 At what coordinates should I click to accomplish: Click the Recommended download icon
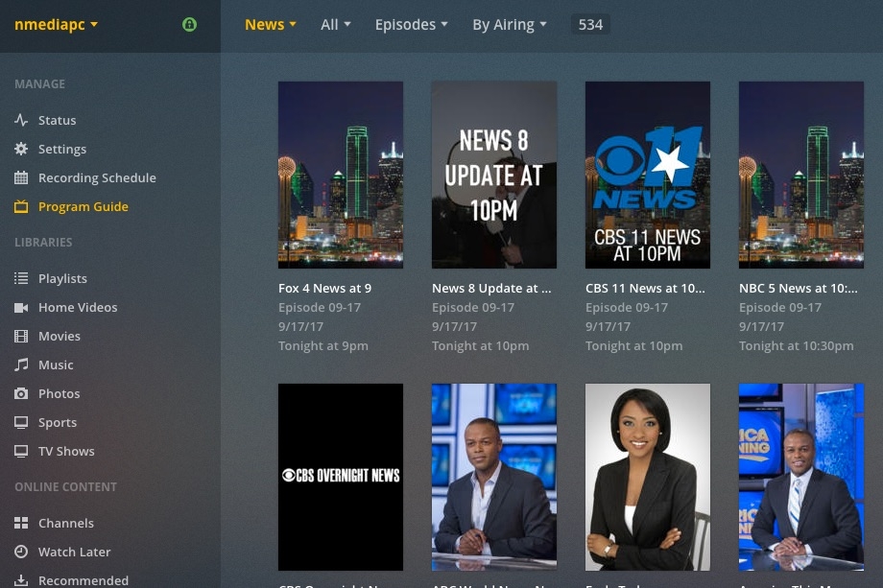coord(21,580)
